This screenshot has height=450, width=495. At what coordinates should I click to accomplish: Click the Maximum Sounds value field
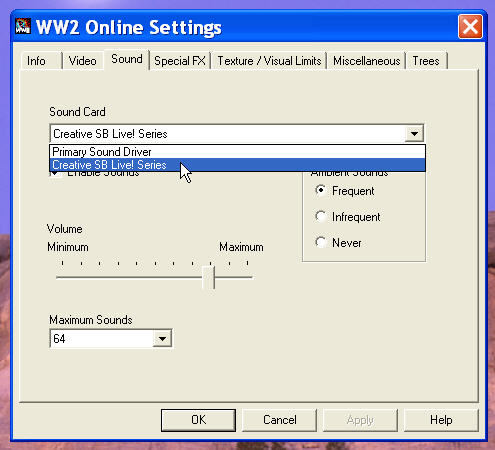point(102,339)
